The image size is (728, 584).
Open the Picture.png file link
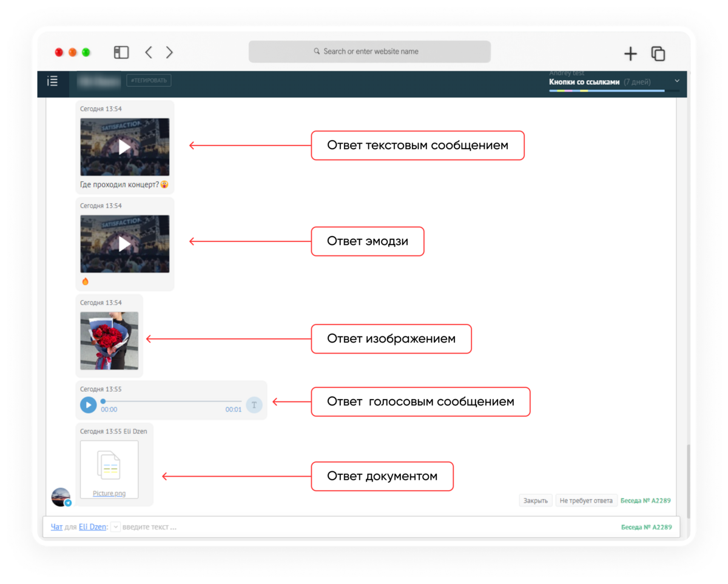(x=109, y=494)
